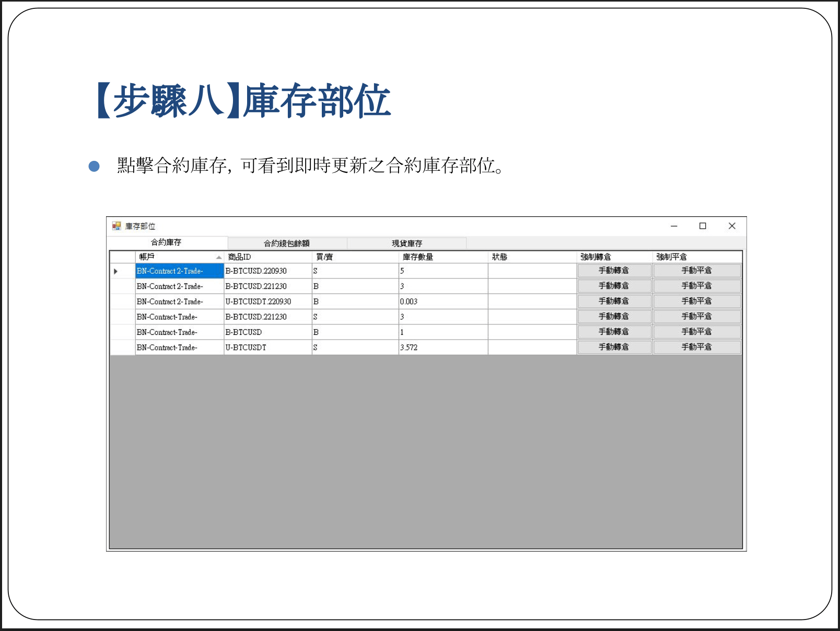Click the B side cell of U-BTCUSDT.220930
Image resolution: width=840 pixels, height=631 pixels.
point(355,301)
